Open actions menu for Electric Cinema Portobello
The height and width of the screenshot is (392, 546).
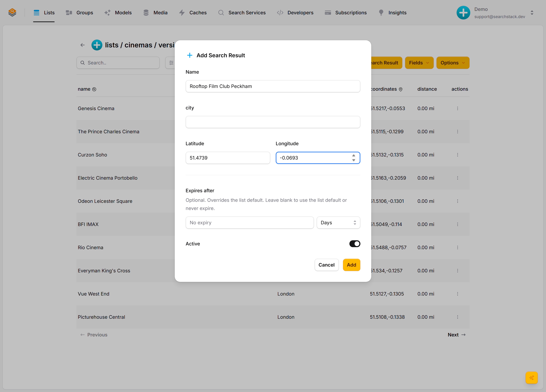457,178
